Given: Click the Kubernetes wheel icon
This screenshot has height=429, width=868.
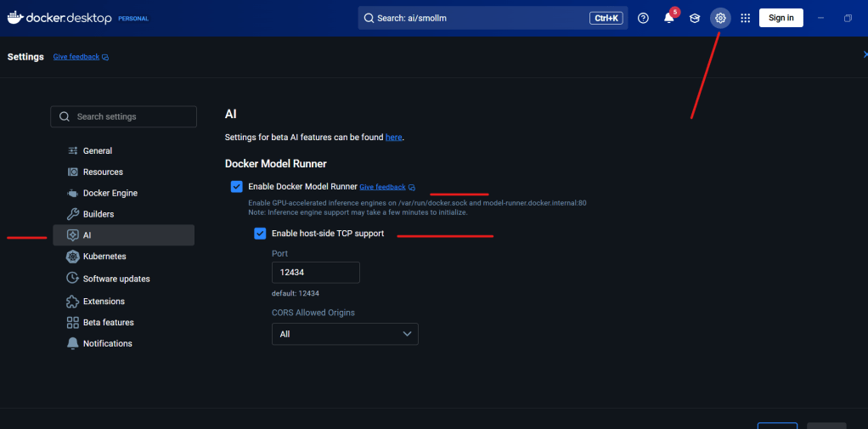Looking at the screenshot, I should point(72,257).
